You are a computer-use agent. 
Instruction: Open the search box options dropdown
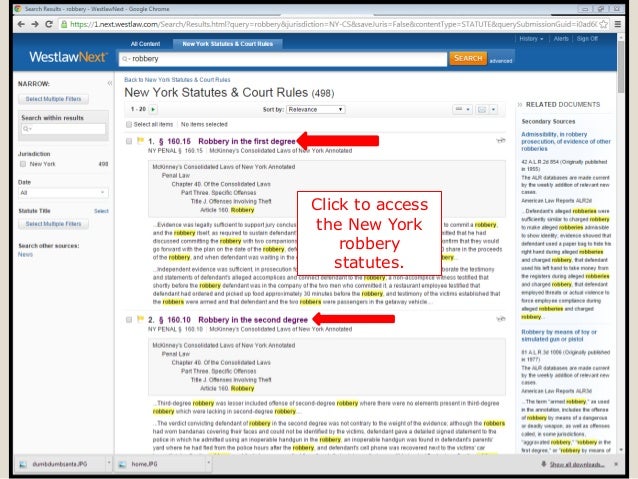point(129,59)
